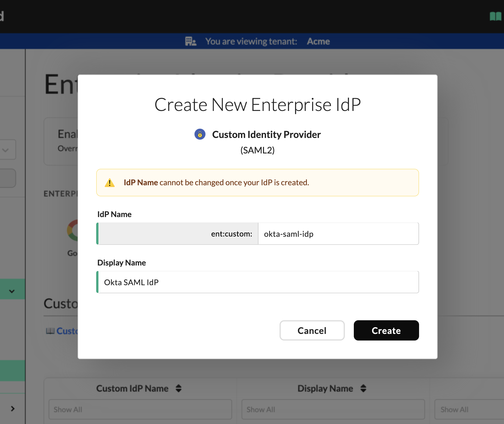The height and width of the screenshot is (424, 504).
Task: Expand the sidebar right-arrow chevron
Action: pos(12,409)
